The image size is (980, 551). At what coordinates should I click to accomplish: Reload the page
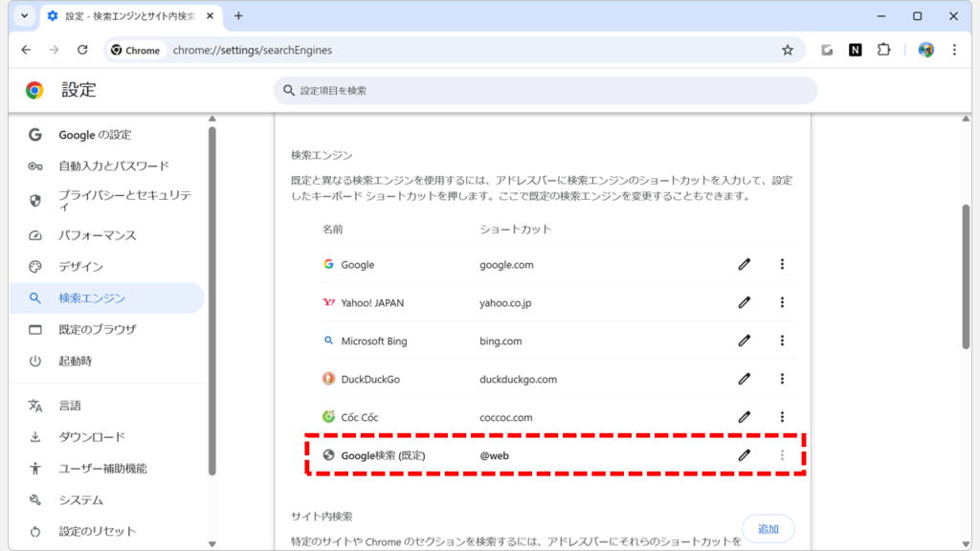point(82,50)
